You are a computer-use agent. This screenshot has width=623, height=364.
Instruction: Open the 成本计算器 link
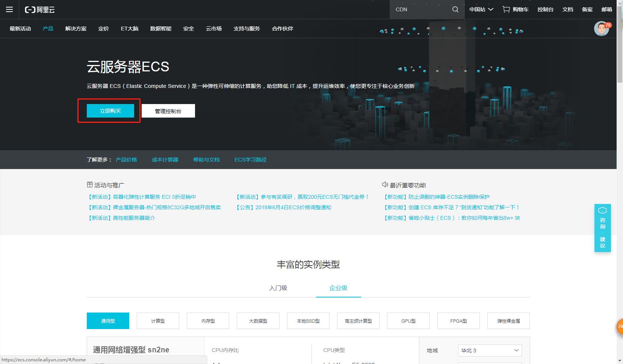pyautogui.click(x=165, y=159)
